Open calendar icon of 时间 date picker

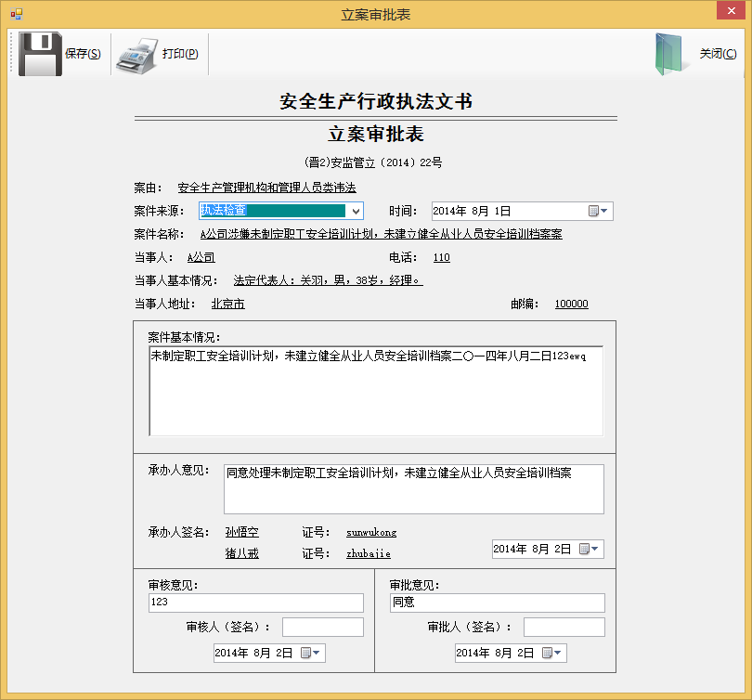(x=594, y=212)
